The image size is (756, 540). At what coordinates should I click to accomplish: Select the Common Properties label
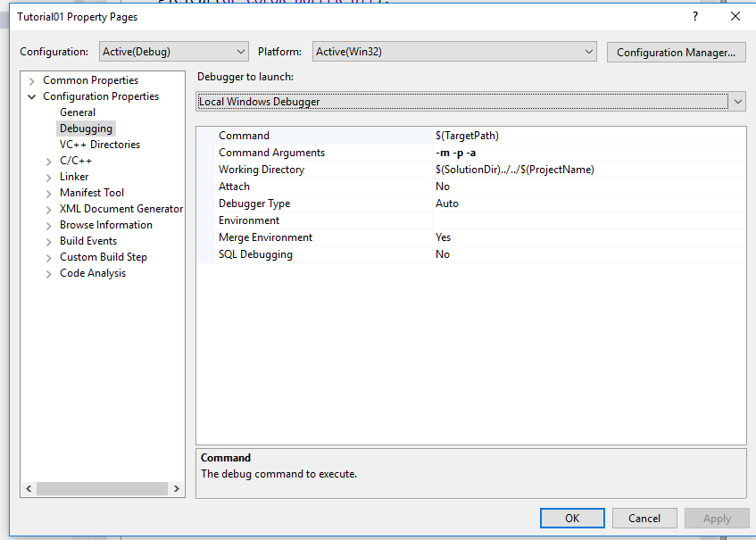tap(91, 80)
